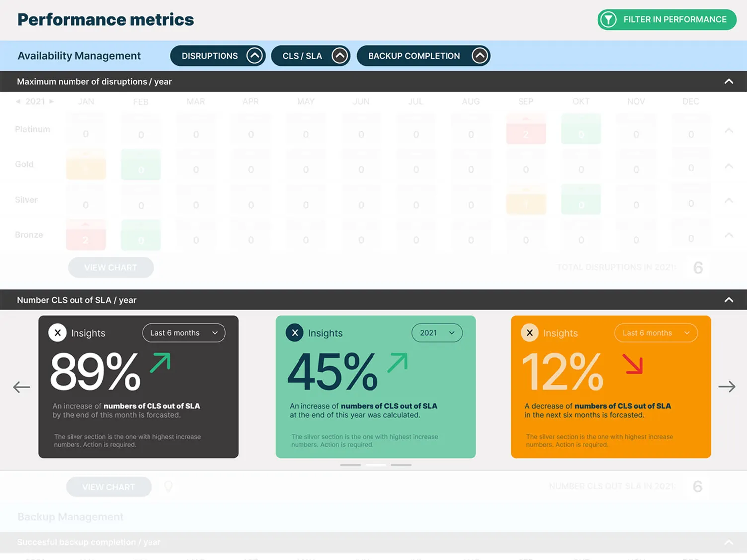747x560 pixels.
Task: Click View Chart under the insights cards
Action: (109, 487)
